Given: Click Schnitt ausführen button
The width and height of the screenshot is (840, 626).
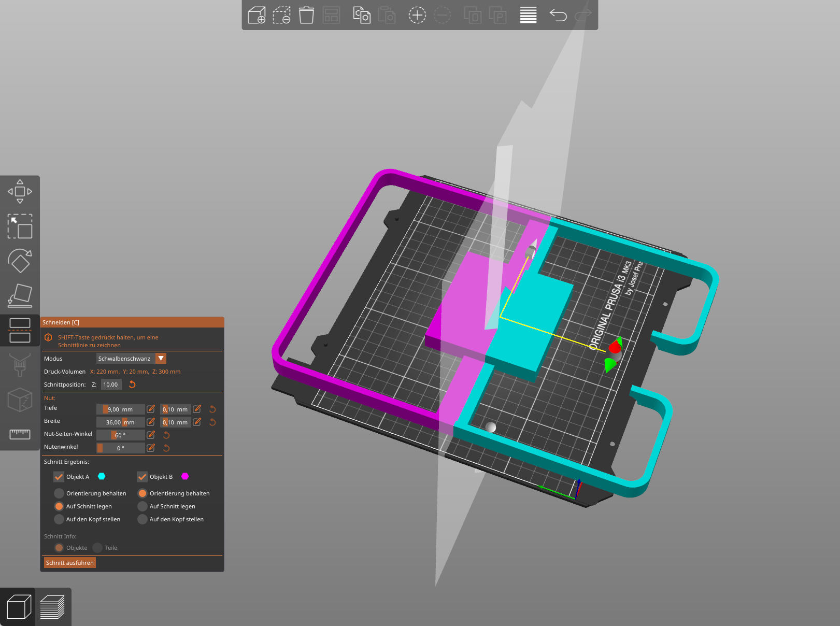Looking at the screenshot, I should [x=70, y=563].
